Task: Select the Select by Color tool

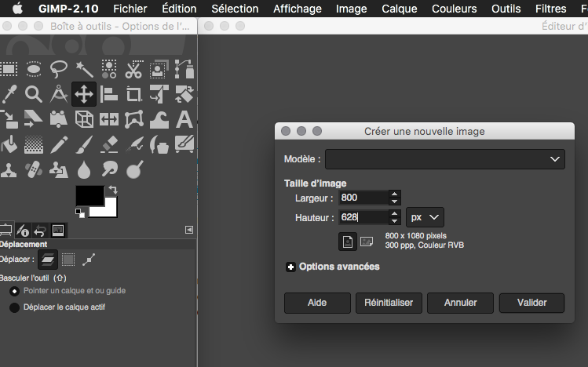Action: click(x=109, y=69)
